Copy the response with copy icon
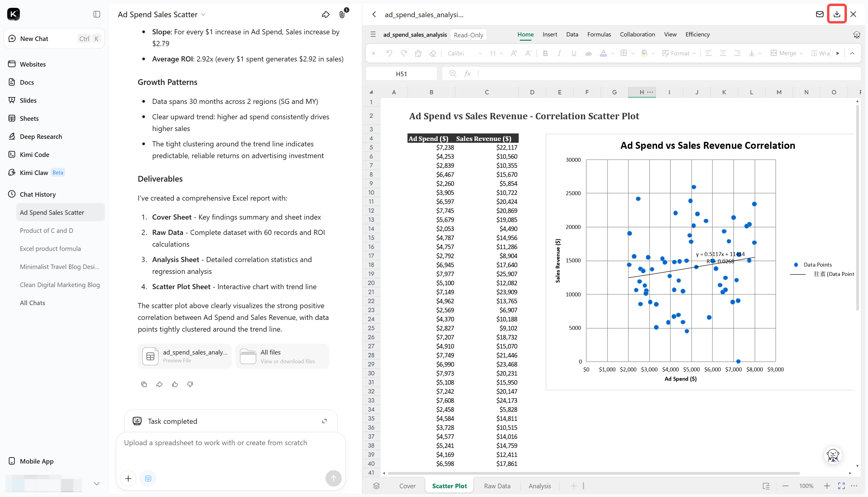Viewport: 868px width, 497px height. click(x=144, y=384)
